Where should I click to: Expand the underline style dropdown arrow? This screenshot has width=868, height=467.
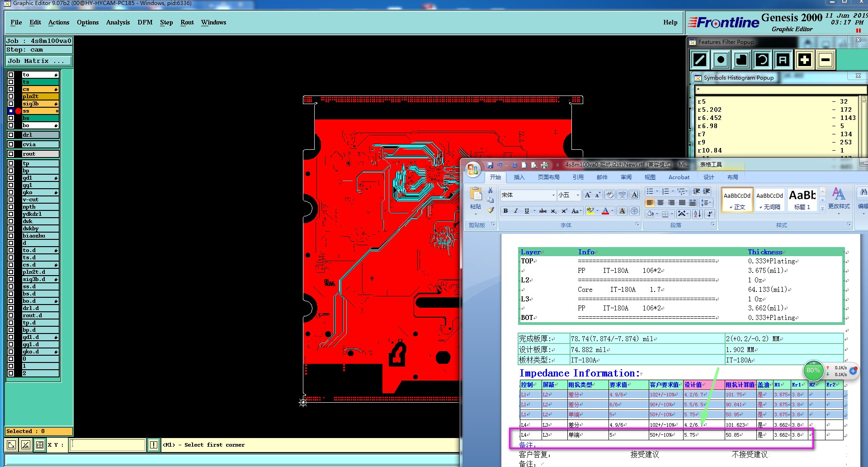tap(534, 211)
